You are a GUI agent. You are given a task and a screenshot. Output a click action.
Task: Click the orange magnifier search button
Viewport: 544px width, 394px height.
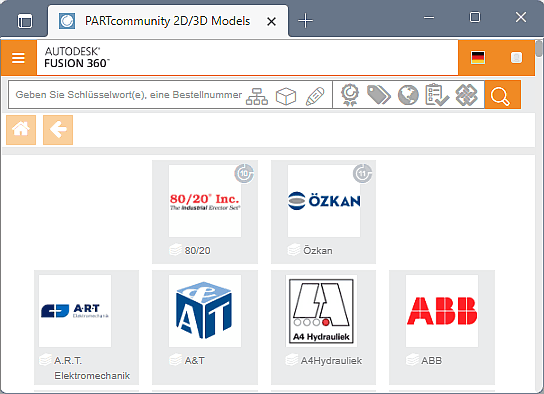click(502, 95)
